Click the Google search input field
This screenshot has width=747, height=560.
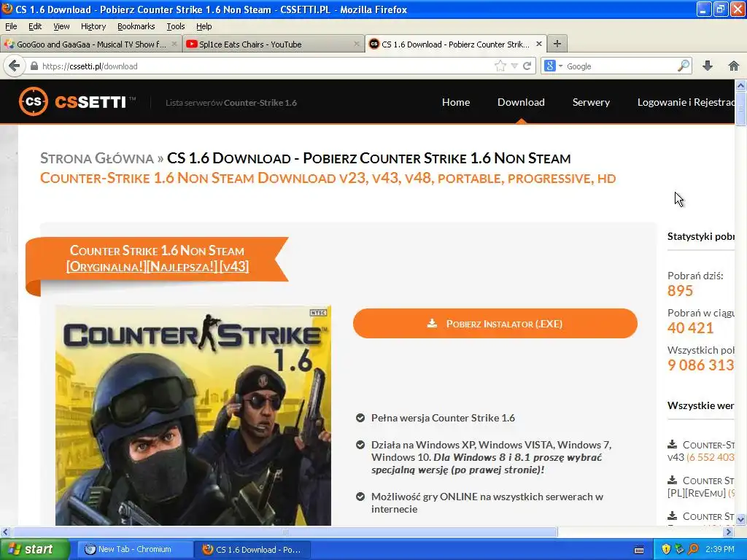pyautogui.click(x=620, y=66)
